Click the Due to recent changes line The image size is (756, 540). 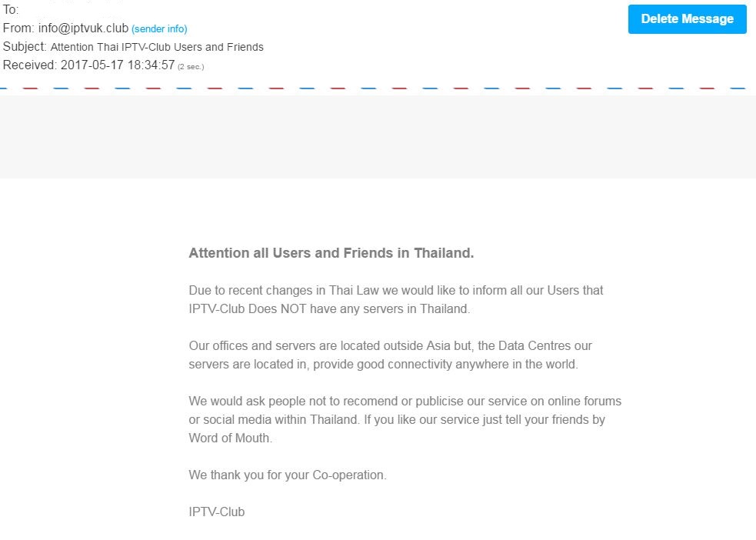coord(396,290)
